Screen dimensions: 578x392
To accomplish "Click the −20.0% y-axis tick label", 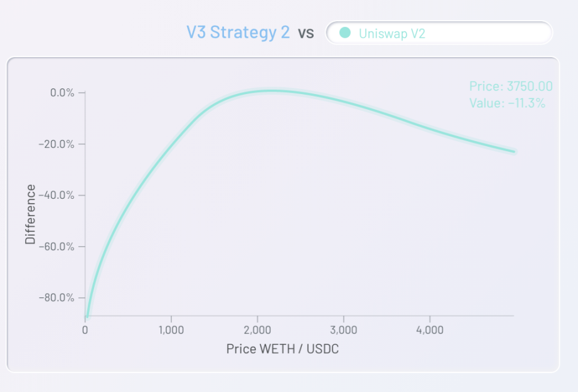I will 56,144.
